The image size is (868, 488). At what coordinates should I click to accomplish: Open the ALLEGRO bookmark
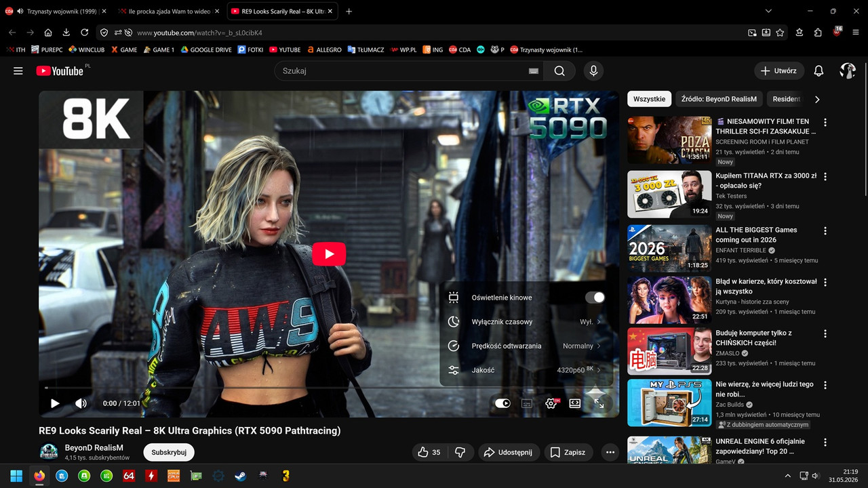[x=325, y=49]
